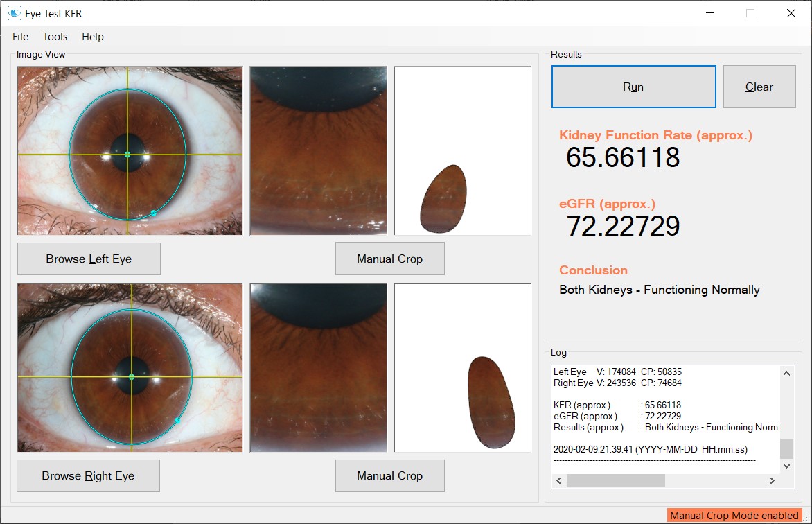This screenshot has height=524, width=812.
Task: Click the log line 'KFR (approx.) : 65.66118'
Action: point(617,405)
